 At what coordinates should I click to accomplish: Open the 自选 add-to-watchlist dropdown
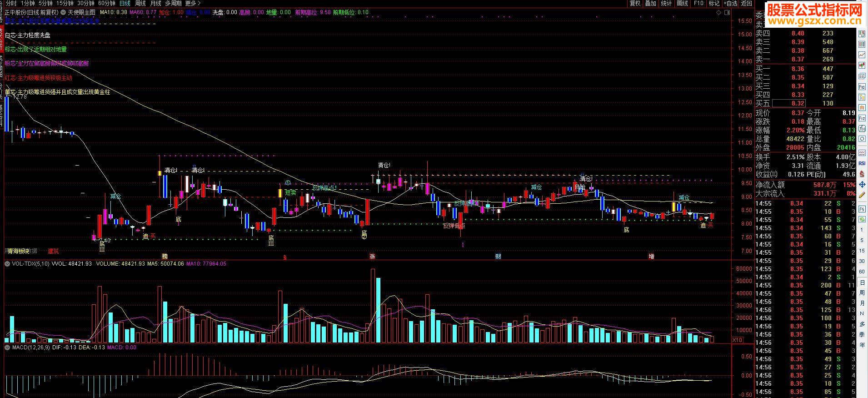pyautogui.click(x=730, y=3)
